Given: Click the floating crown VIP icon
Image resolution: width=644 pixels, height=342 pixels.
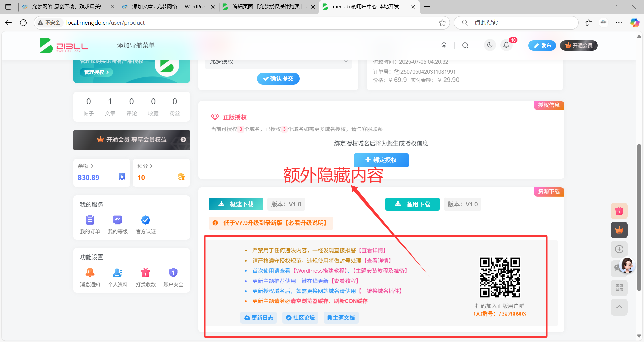Looking at the screenshot, I should pos(619,230).
